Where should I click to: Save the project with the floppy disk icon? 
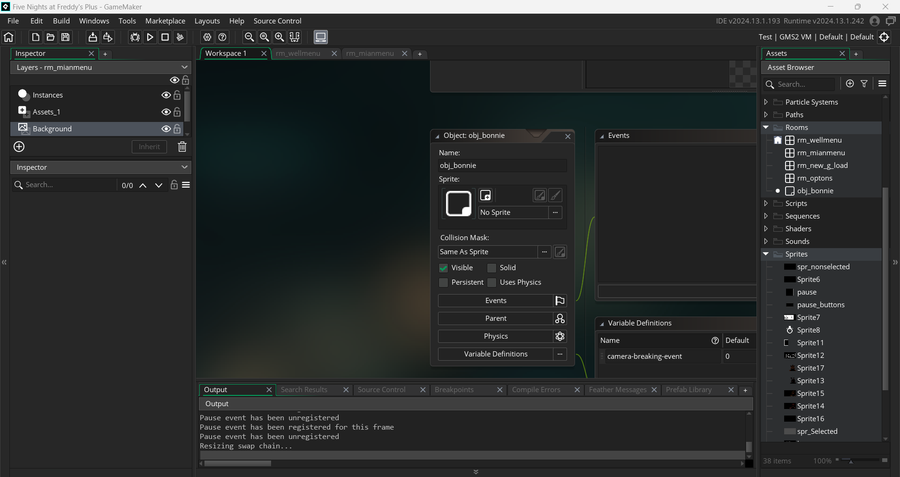pyautogui.click(x=65, y=37)
